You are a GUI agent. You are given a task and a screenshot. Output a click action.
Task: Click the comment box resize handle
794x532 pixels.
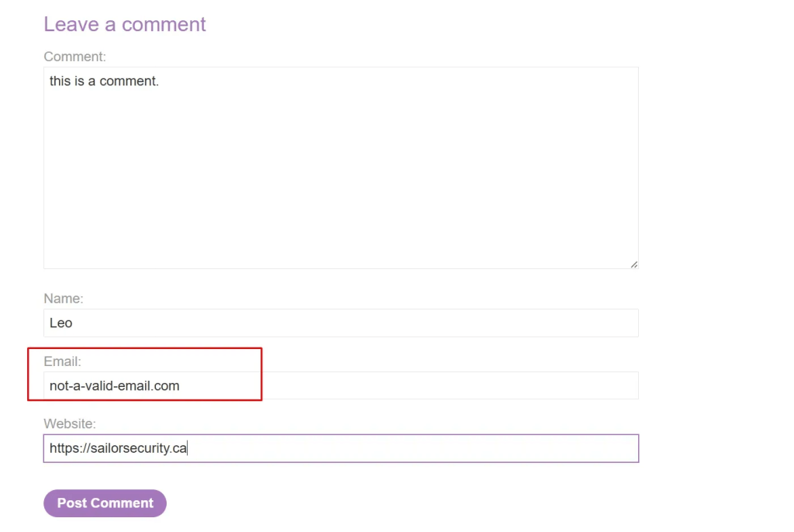tap(633, 264)
